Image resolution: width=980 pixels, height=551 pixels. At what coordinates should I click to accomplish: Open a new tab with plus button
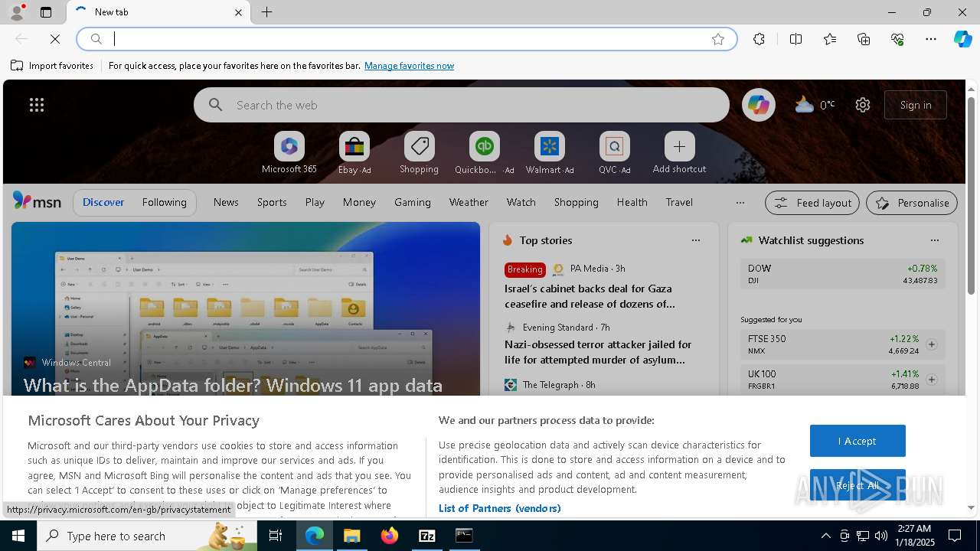point(266,12)
